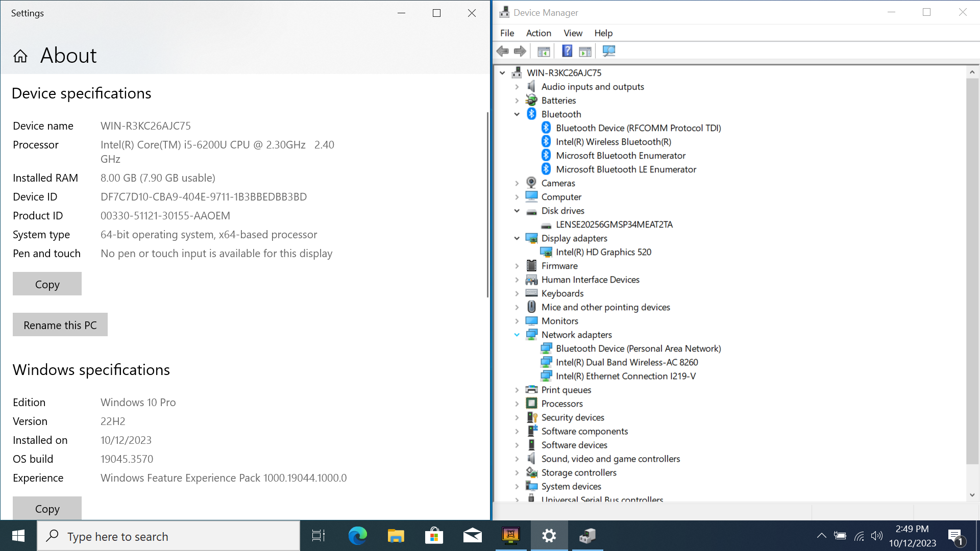
Task: Select the Firmware chip icon
Action: [531, 265]
